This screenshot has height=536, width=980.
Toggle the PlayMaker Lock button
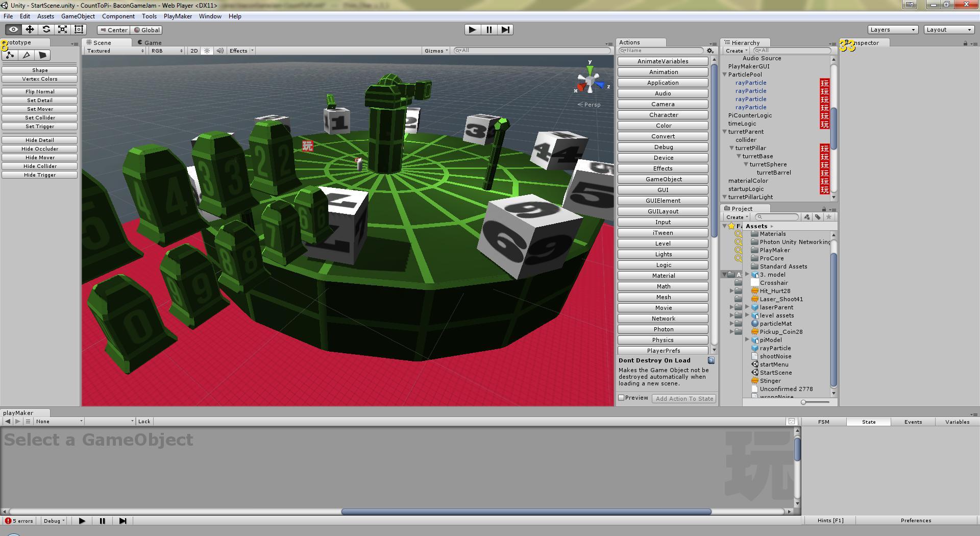point(144,421)
